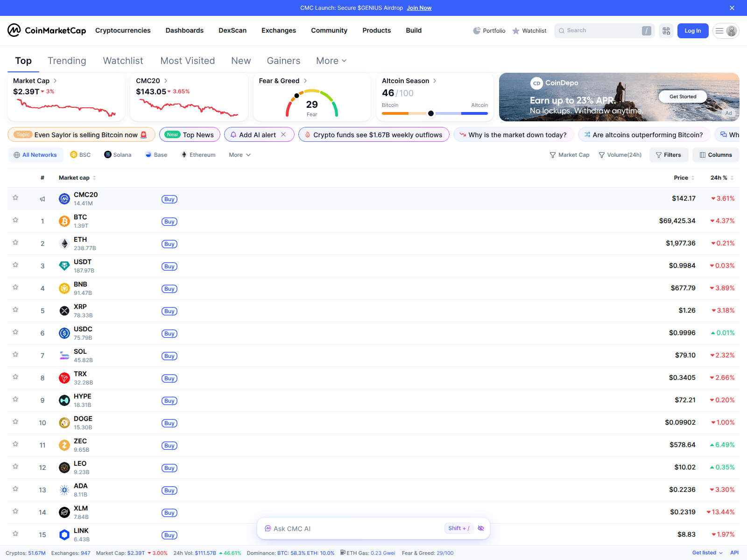Click the Dogecoin DOGE logo
This screenshot has height=560, width=747.
click(x=64, y=423)
